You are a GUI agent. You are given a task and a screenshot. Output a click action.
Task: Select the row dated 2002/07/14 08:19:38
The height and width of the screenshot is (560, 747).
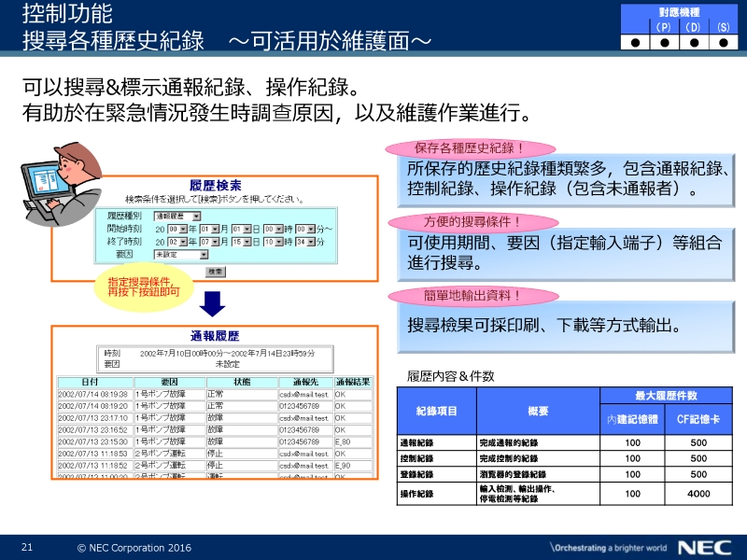(215, 394)
